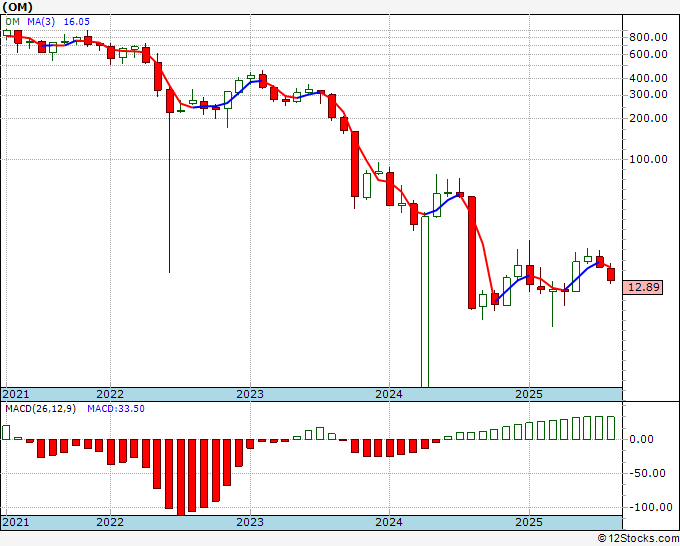This screenshot has height=546, width=680.
Task: Click the 200.00 price axis label
Action: pyautogui.click(x=648, y=118)
